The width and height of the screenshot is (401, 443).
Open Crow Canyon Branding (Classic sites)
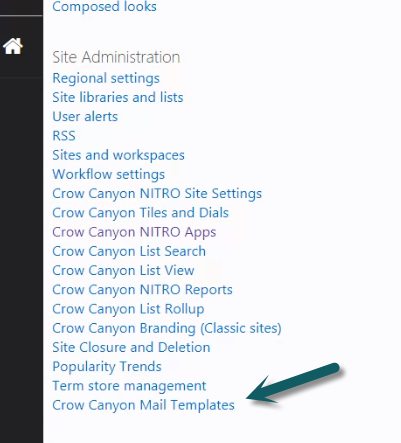(x=167, y=328)
